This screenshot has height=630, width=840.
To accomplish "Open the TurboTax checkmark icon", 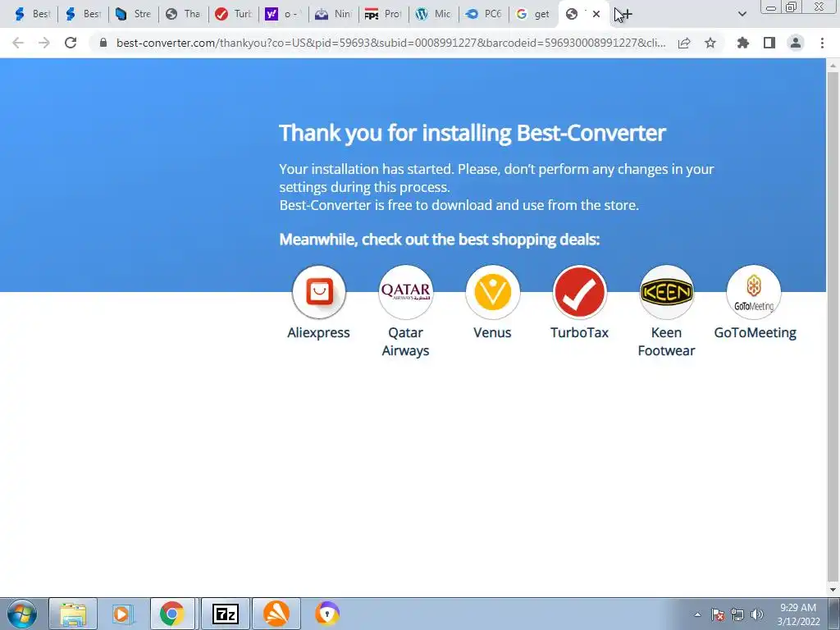I will point(580,292).
